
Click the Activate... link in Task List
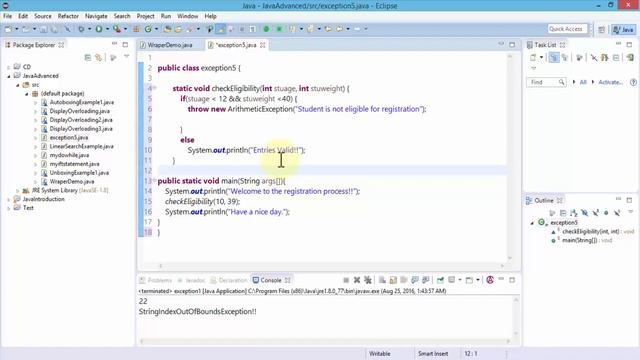(610, 82)
